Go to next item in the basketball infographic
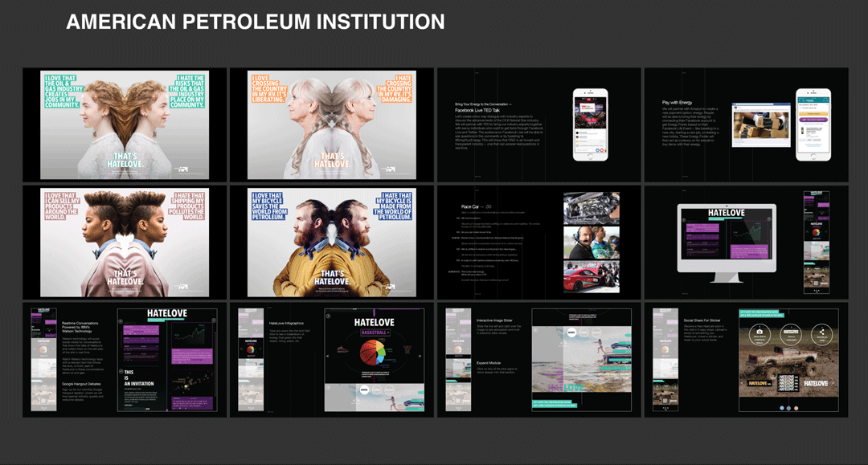 [420, 356]
